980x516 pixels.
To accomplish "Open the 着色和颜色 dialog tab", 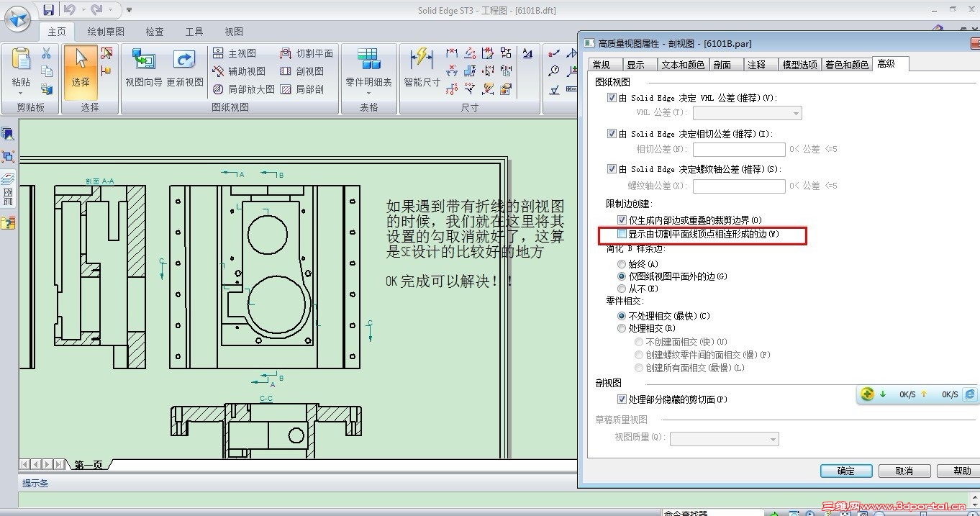I will 847,65.
